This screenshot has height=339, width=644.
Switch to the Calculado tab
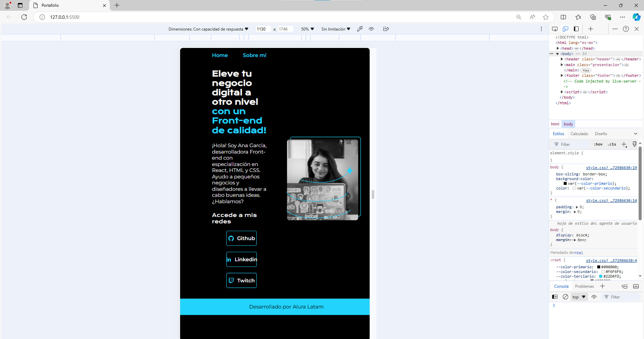(x=579, y=134)
